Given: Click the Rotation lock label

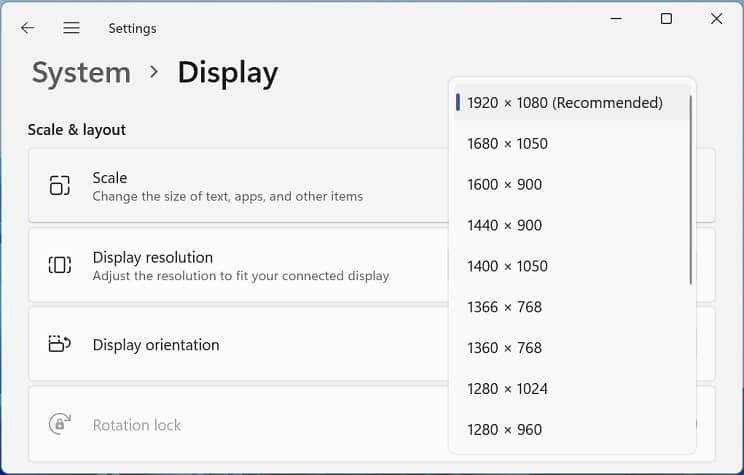Looking at the screenshot, I should [137, 425].
